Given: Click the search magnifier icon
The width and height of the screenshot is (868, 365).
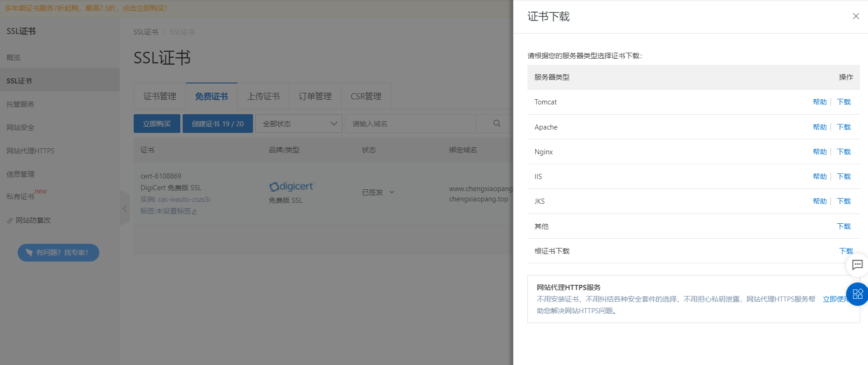Looking at the screenshot, I should tap(497, 124).
